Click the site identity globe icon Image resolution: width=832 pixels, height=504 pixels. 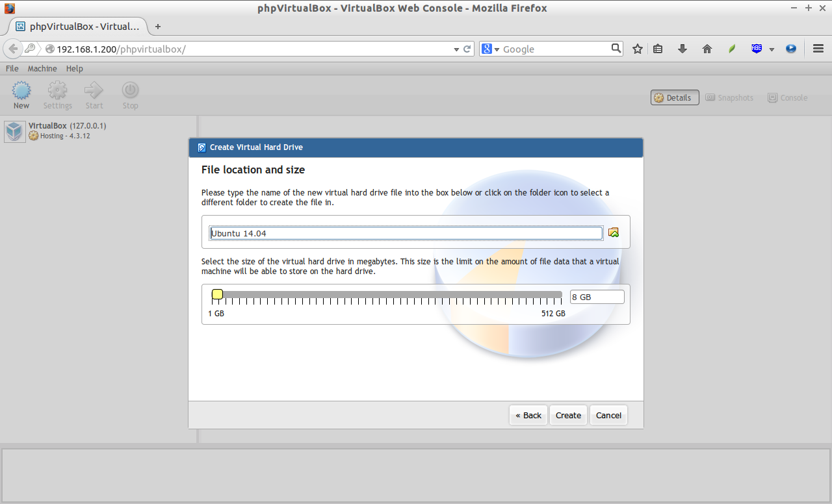(x=49, y=49)
